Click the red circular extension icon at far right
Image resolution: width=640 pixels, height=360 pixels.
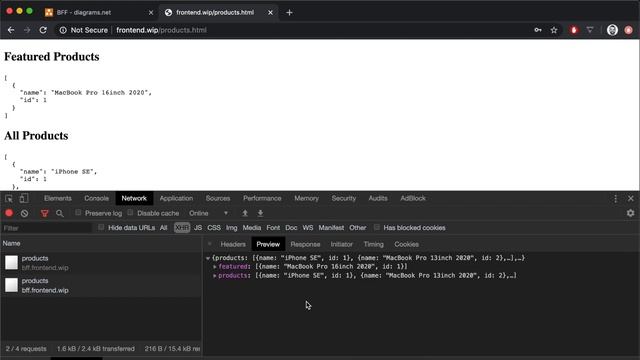629,30
